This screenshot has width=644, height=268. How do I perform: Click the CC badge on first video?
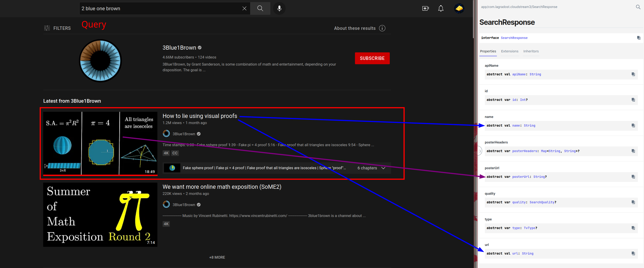(x=175, y=153)
